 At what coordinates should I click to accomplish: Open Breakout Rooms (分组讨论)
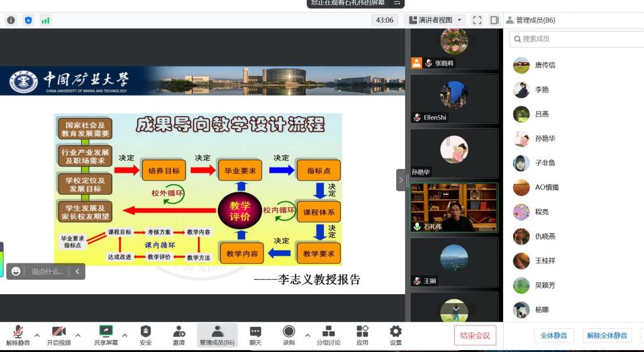tap(328, 335)
